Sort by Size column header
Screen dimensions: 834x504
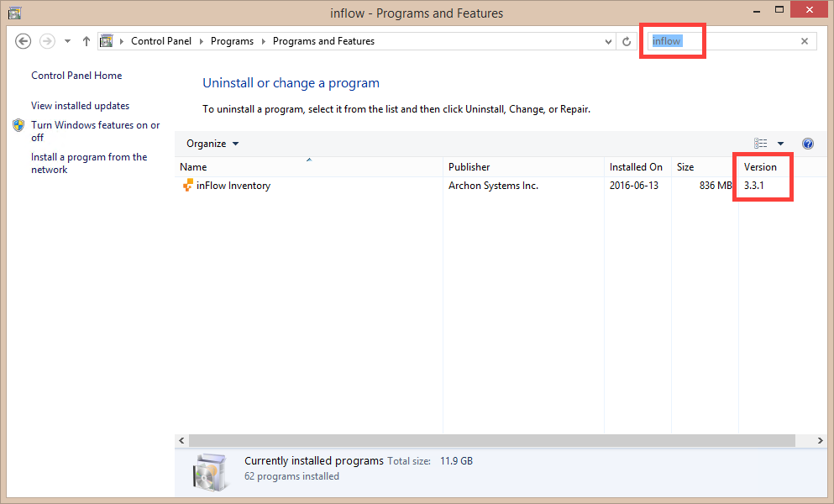tap(705, 167)
